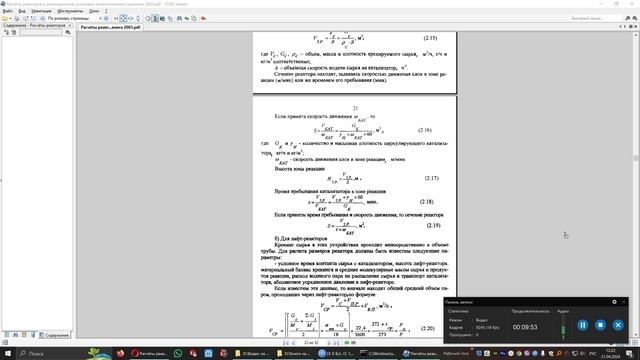The height and width of the screenshot is (360, 640).
Task: Click the zoom-in round button beside the zoom combo box
Action: 106,18
